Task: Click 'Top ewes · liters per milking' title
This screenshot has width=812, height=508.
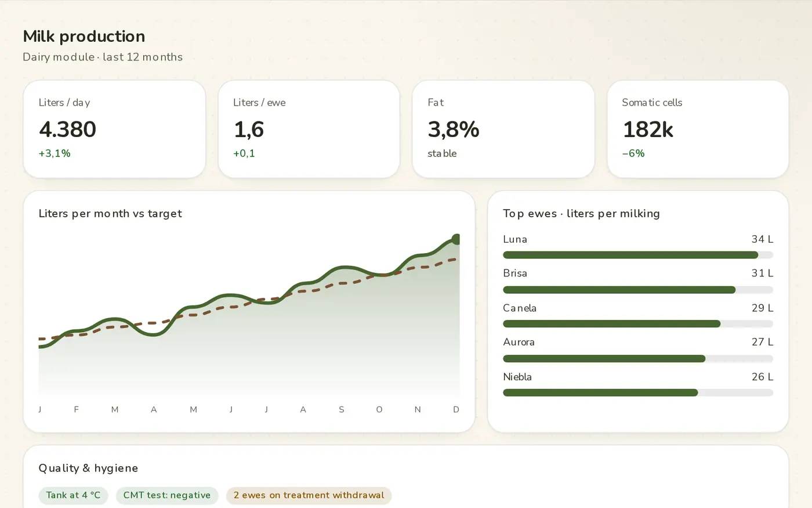Action: [x=581, y=213]
